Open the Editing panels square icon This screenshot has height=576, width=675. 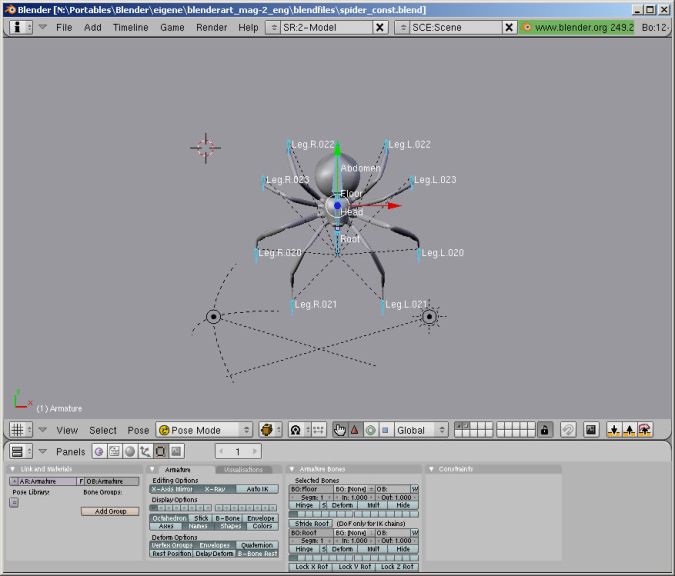(x=161, y=451)
